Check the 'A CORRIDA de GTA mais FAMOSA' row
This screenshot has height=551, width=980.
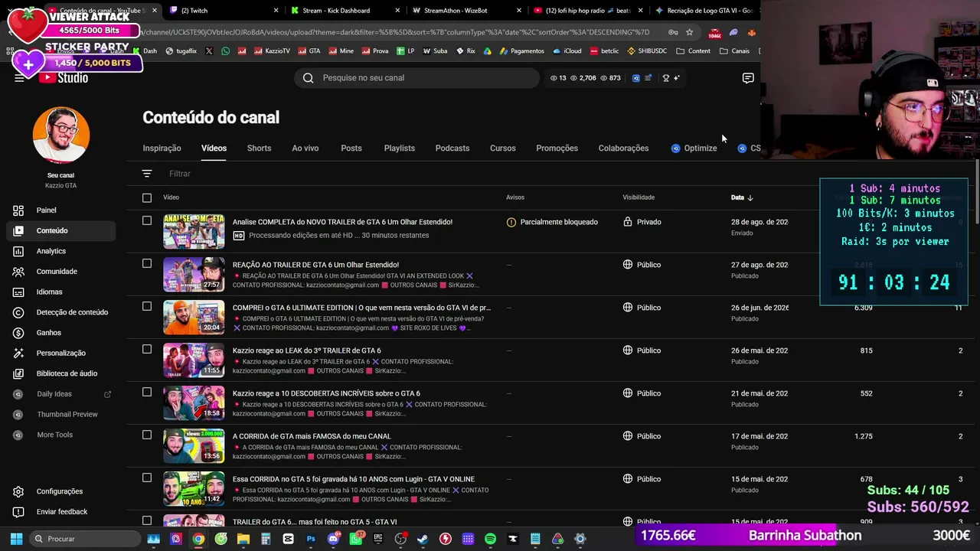(x=147, y=435)
